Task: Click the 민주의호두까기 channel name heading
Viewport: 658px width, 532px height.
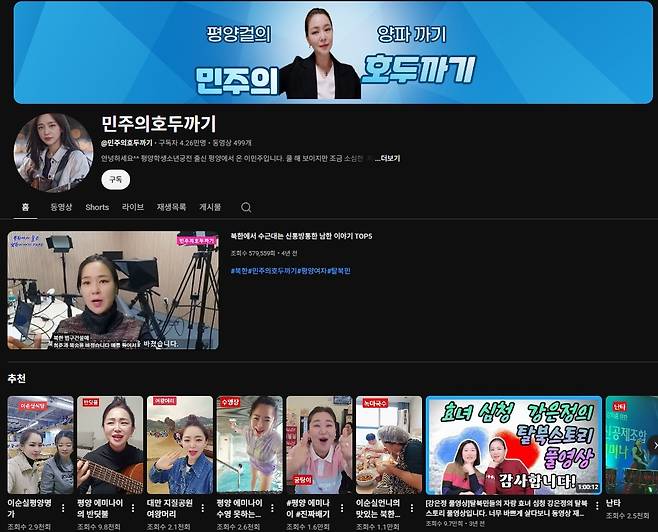Action: coord(159,124)
